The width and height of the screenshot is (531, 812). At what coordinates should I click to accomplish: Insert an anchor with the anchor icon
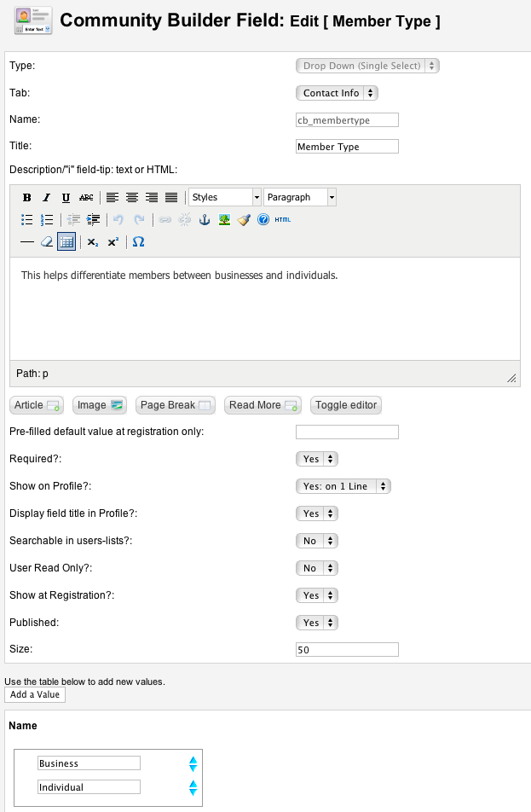pyautogui.click(x=204, y=220)
